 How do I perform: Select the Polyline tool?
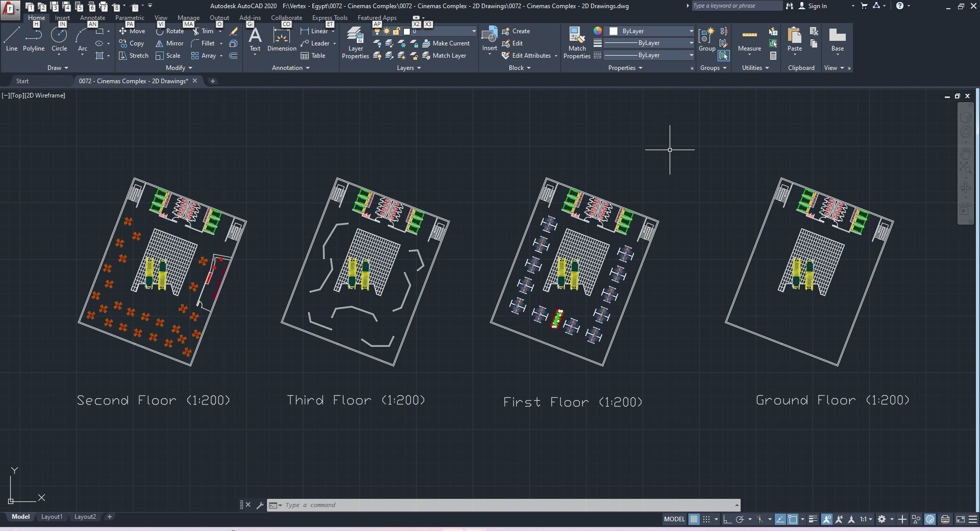coord(34,39)
